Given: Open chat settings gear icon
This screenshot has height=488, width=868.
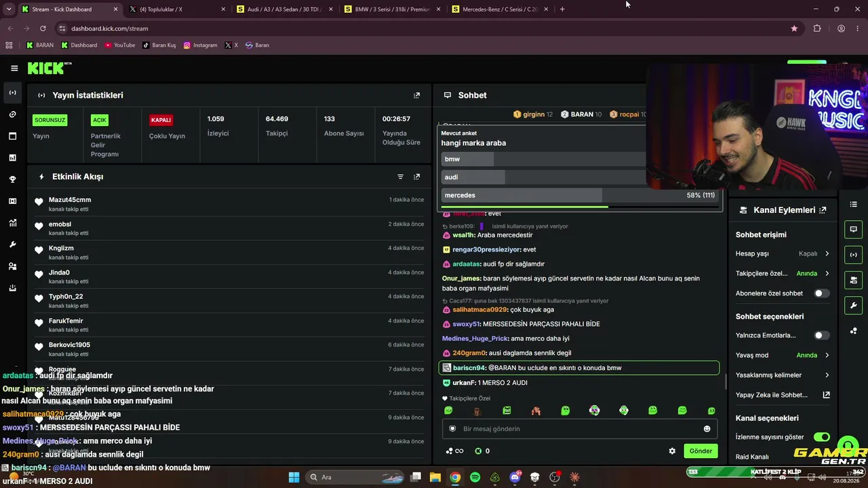Looking at the screenshot, I should click(672, 451).
